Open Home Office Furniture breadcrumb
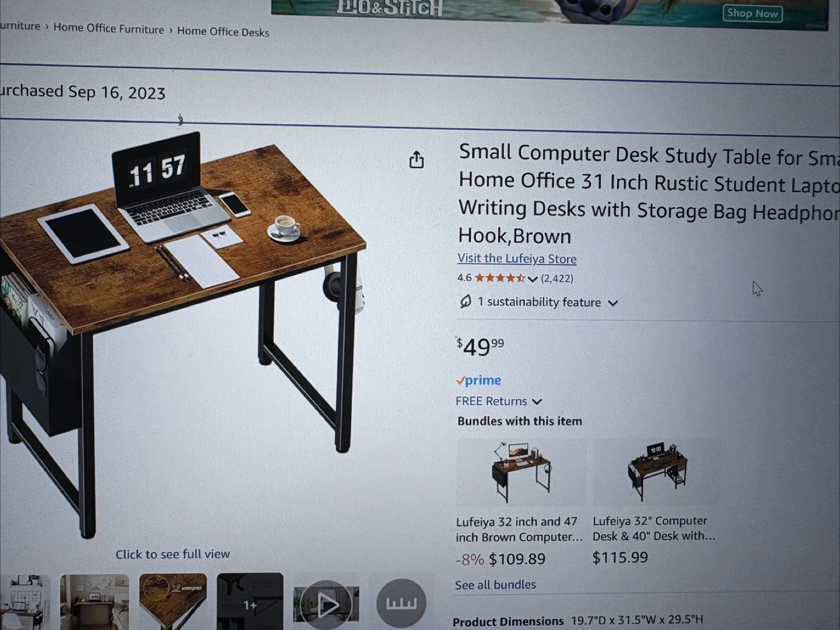Image resolution: width=840 pixels, height=630 pixels. (x=108, y=29)
